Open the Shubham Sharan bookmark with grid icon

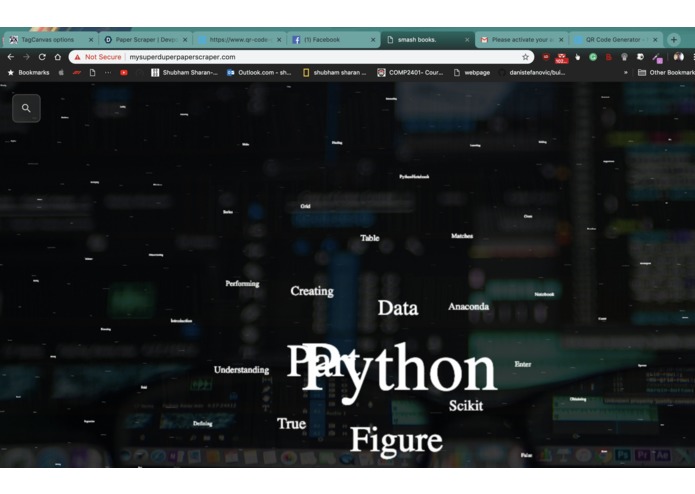point(184,72)
